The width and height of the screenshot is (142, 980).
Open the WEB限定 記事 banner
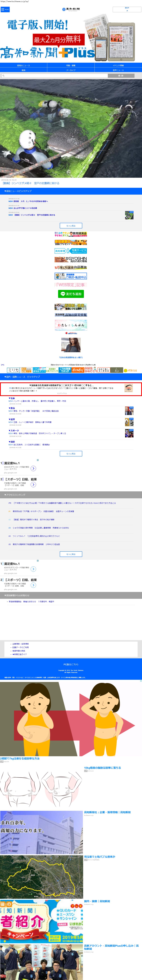pyautogui.click(x=71, y=285)
